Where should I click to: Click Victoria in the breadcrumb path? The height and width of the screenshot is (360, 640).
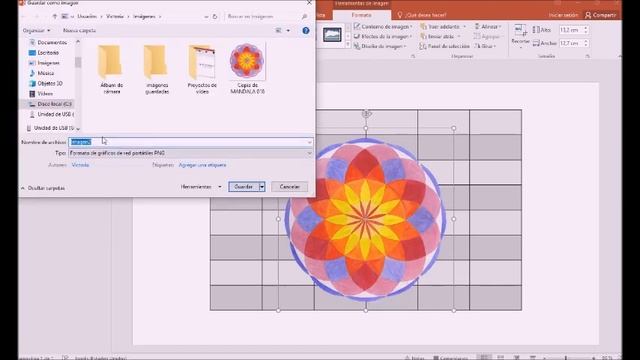[115, 16]
